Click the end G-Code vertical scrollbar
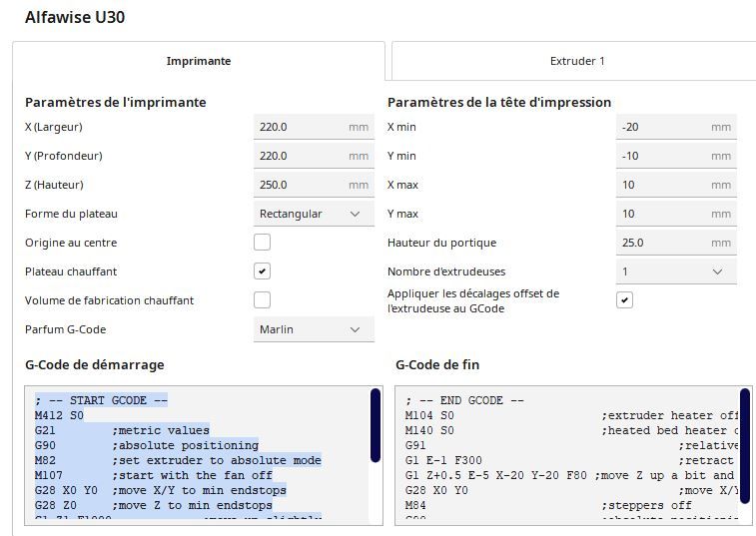This screenshot has width=756, height=536. pos(744,425)
